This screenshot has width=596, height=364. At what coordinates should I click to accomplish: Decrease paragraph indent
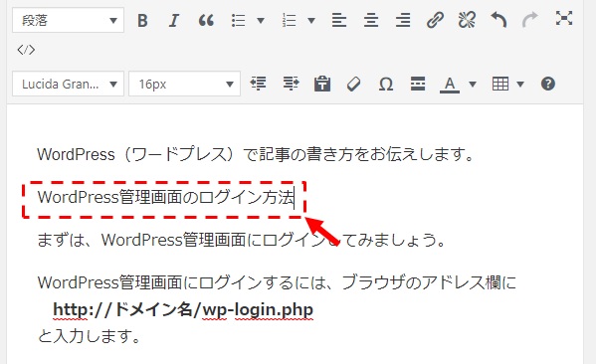tap(258, 84)
